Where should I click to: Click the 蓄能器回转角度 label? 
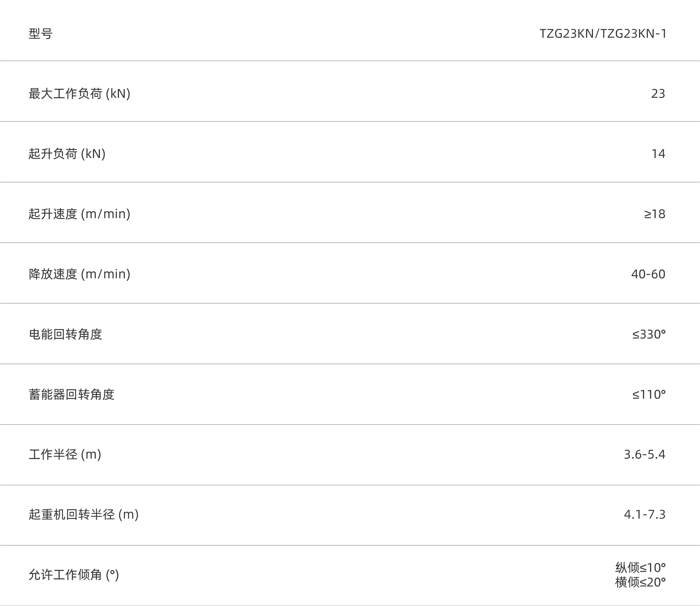pyautogui.click(x=72, y=395)
